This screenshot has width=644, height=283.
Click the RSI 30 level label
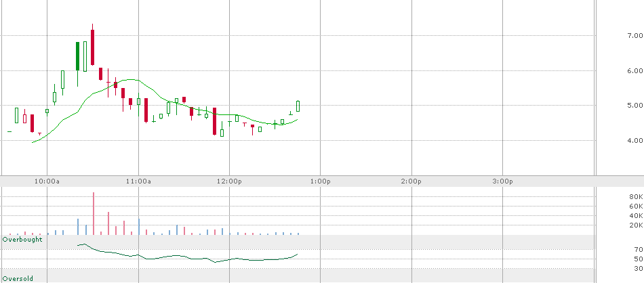coord(639,268)
